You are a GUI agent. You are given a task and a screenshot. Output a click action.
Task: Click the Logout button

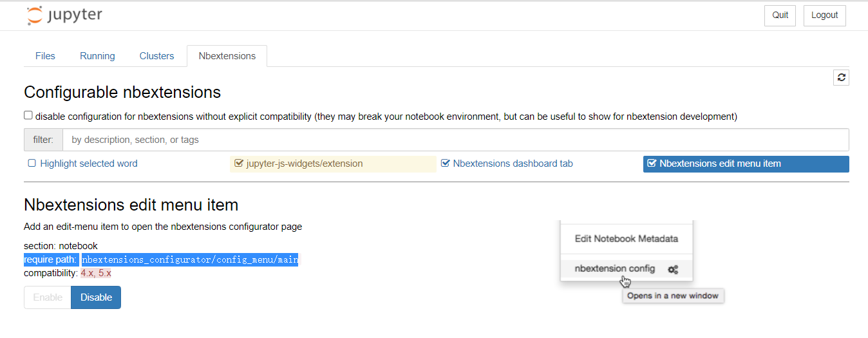coord(824,15)
